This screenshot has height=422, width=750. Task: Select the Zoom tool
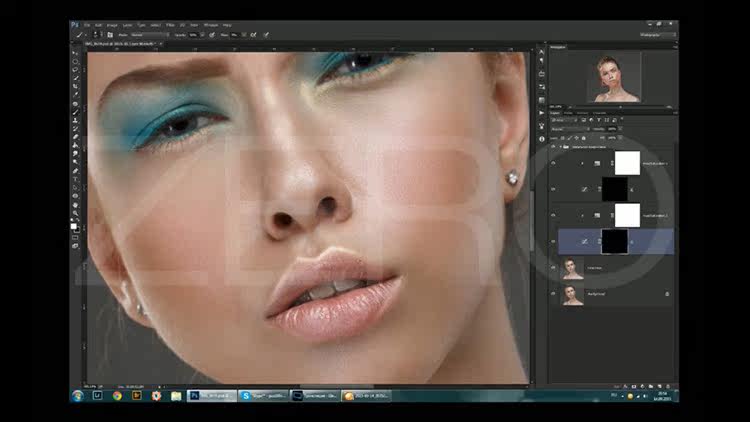75,213
